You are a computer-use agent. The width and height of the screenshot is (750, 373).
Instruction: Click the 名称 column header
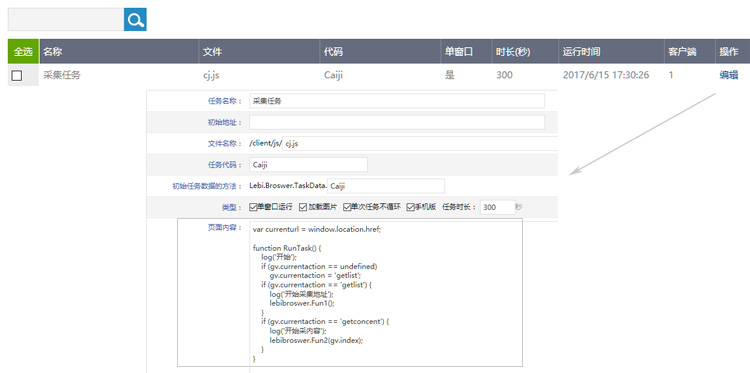pyautogui.click(x=119, y=51)
